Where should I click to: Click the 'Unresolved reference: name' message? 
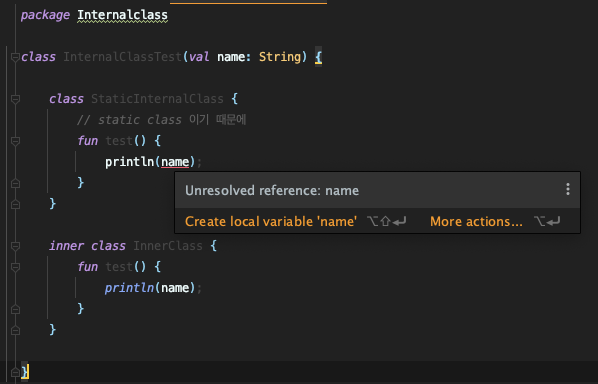pyautogui.click(x=272, y=190)
